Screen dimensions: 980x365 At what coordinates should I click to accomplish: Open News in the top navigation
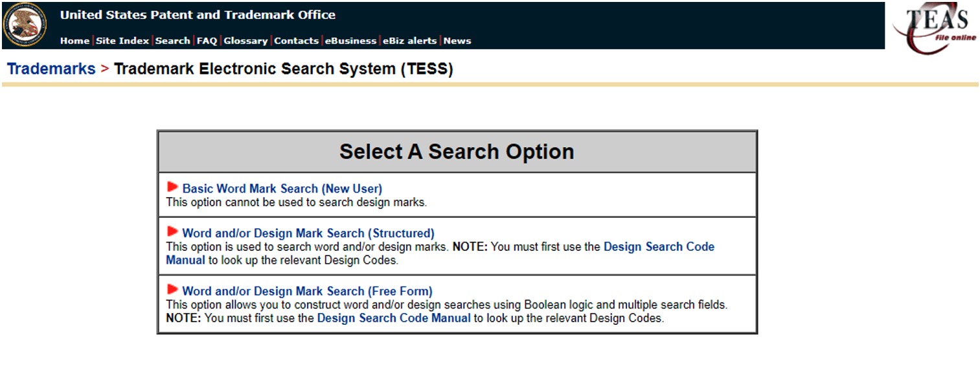coord(457,41)
